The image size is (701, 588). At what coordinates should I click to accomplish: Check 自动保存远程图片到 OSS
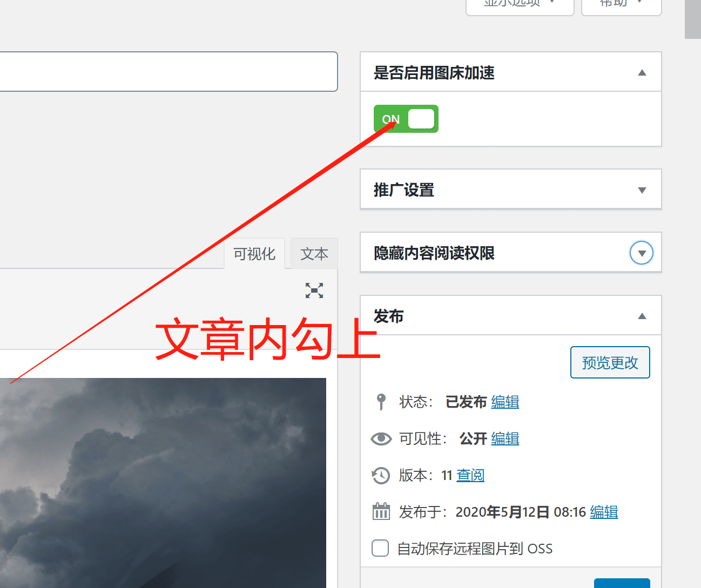380,548
